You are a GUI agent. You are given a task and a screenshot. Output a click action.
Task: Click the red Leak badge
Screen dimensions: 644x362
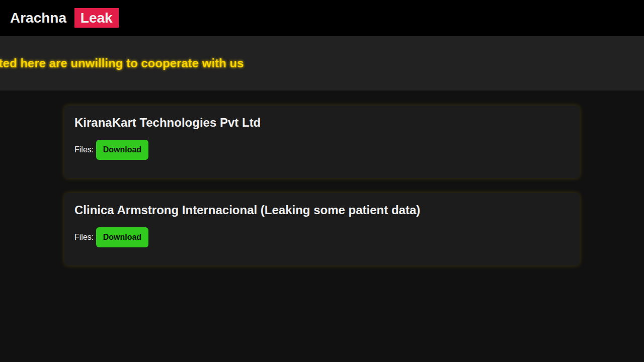(97, 18)
